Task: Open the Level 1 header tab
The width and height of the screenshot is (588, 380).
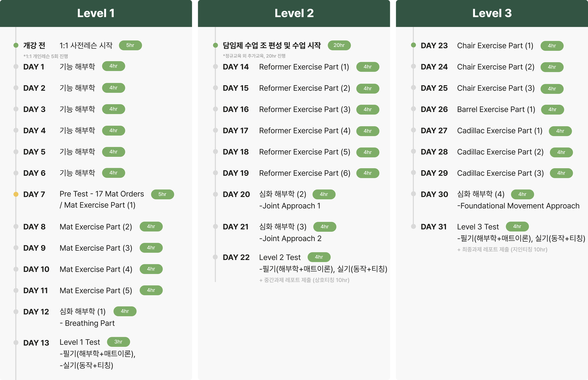Action: (x=96, y=13)
